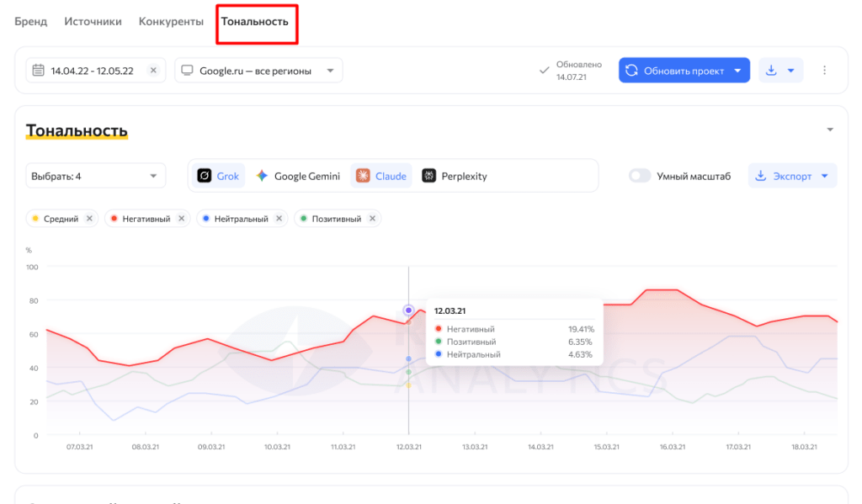Open the three-dot more options menu
This screenshot has height=504, width=862.
click(824, 71)
